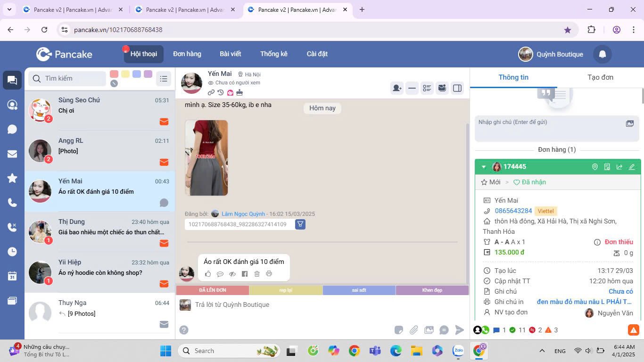644x362 pixels.
Task: Open the funnel filter next to the post ID
Action: (300, 224)
